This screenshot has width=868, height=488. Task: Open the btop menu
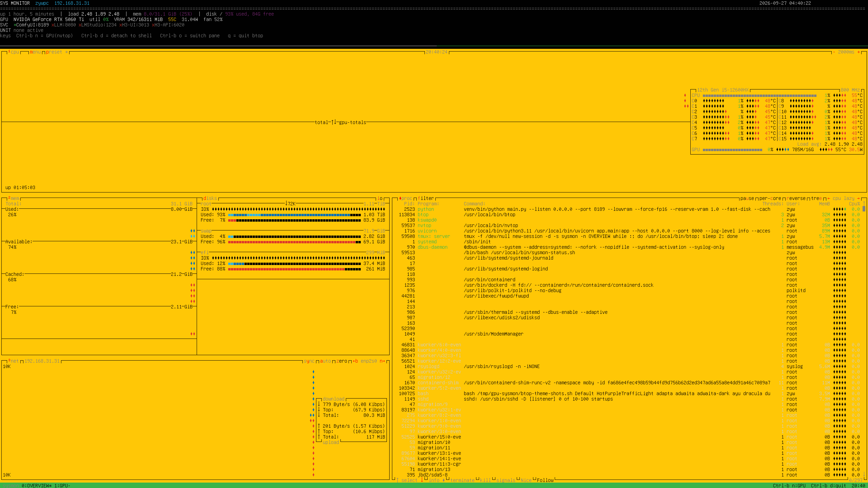pyautogui.click(x=35, y=52)
